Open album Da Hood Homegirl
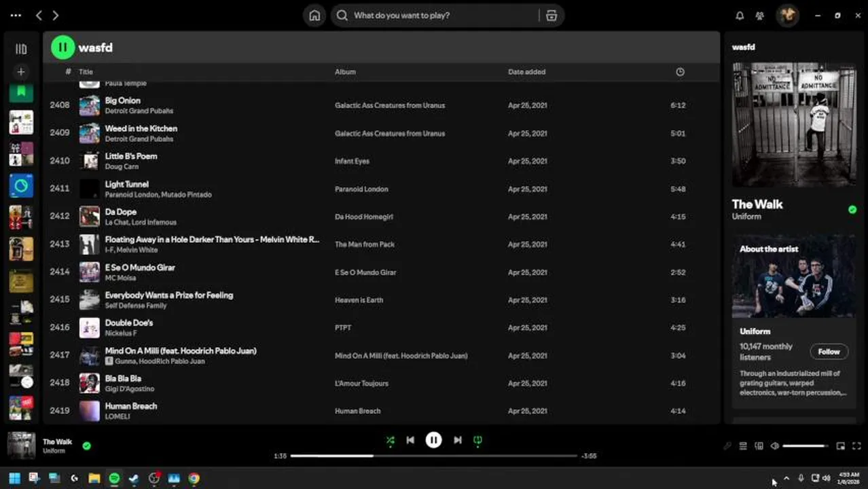The width and height of the screenshot is (868, 489). tap(363, 217)
